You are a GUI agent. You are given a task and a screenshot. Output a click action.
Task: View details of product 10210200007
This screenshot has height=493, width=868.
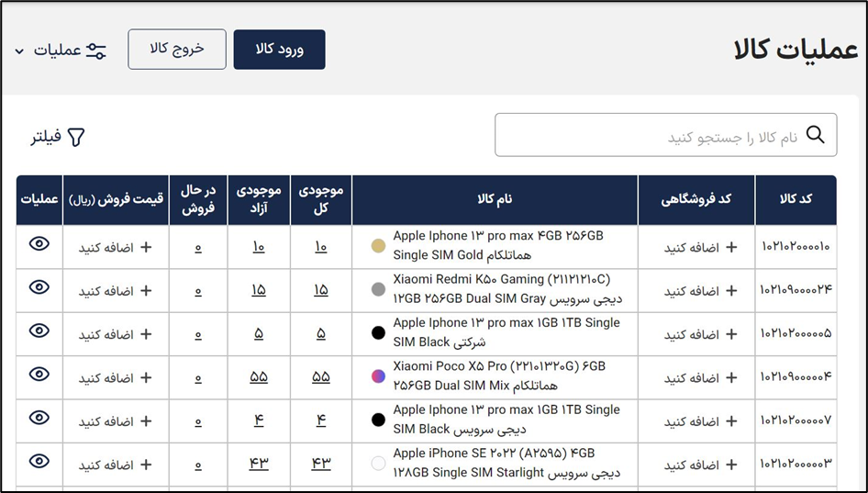tap(39, 418)
